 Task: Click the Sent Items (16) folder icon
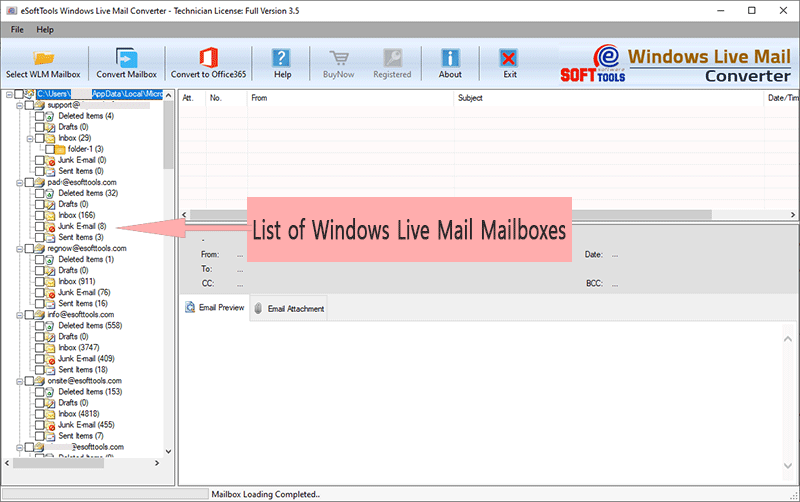(50, 304)
